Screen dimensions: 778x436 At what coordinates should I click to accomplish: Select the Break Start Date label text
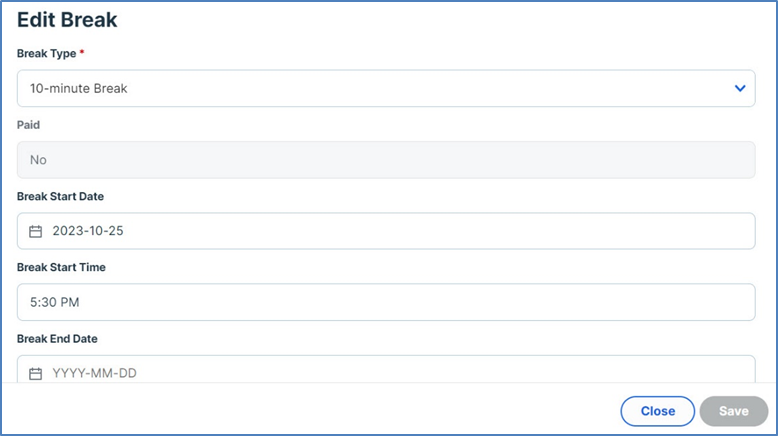pyautogui.click(x=60, y=196)
